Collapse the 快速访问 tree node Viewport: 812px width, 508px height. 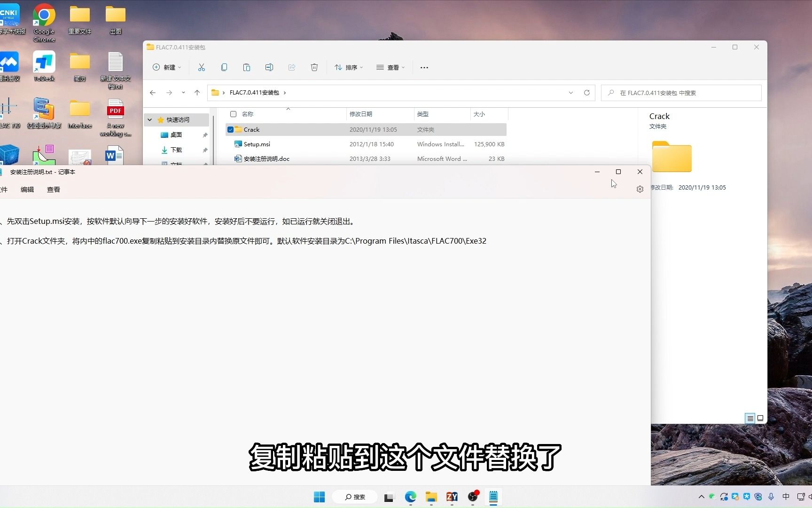pos(150,120)
